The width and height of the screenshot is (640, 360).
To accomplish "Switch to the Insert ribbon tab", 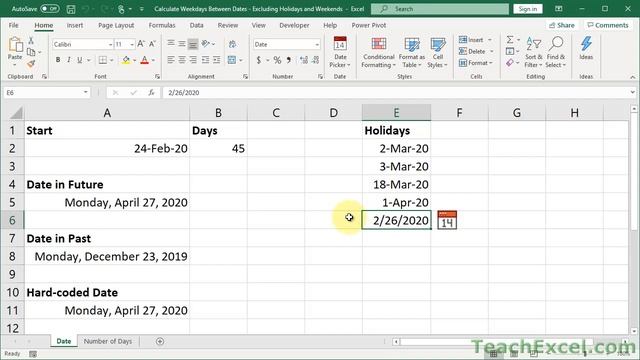I will click(x=75, y=25).
